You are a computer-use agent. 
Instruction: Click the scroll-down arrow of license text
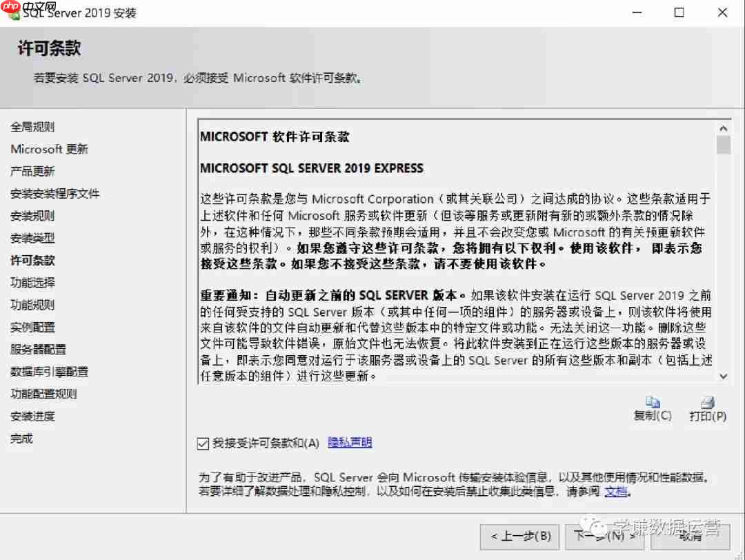[723, 377]
